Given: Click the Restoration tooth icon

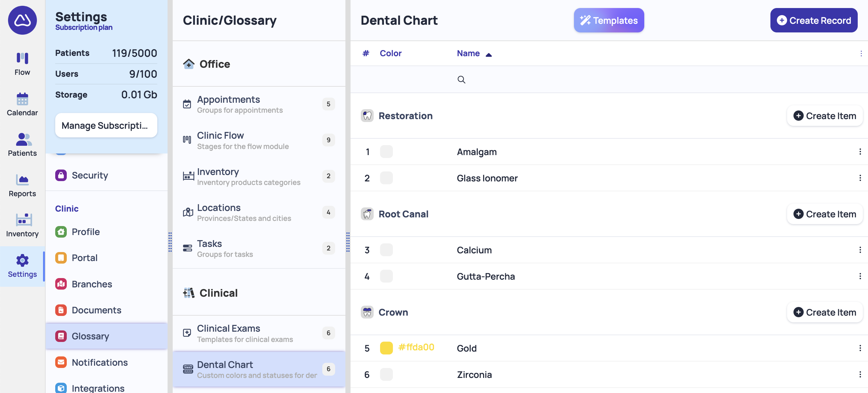Looking at the screenshot, I should coord(367,116).
